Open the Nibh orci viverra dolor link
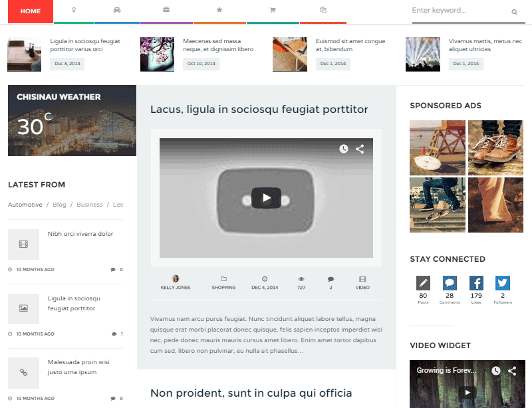Screen dimensions: 532x408 (80, 234)
